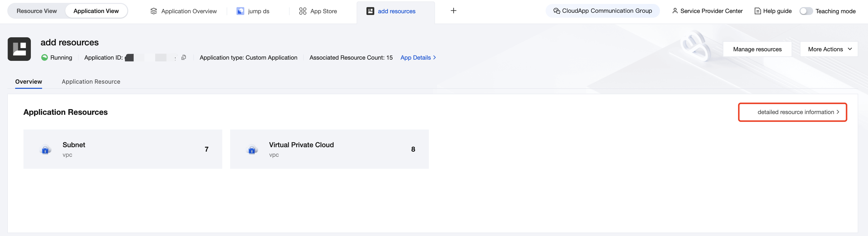Viewport: 868px width, 236px height.
Task: Click the jump ds tab icon
Action: click(240, 11)
